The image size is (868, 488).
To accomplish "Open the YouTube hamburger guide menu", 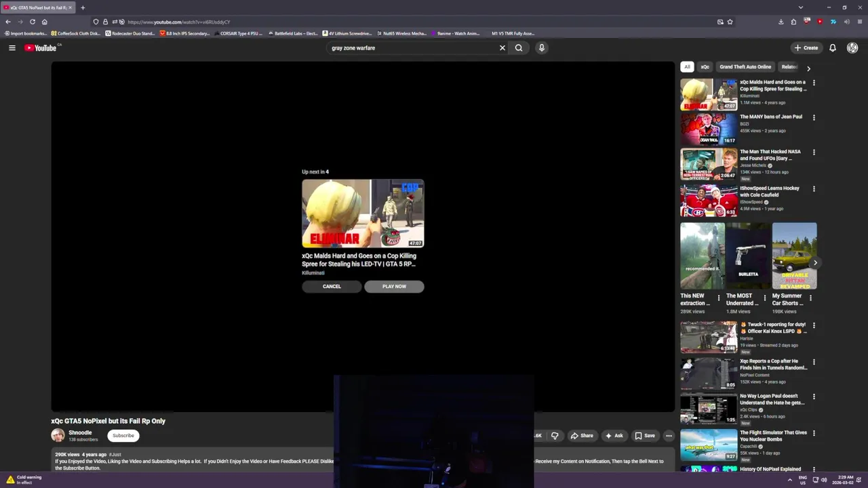I will point(12,47).
